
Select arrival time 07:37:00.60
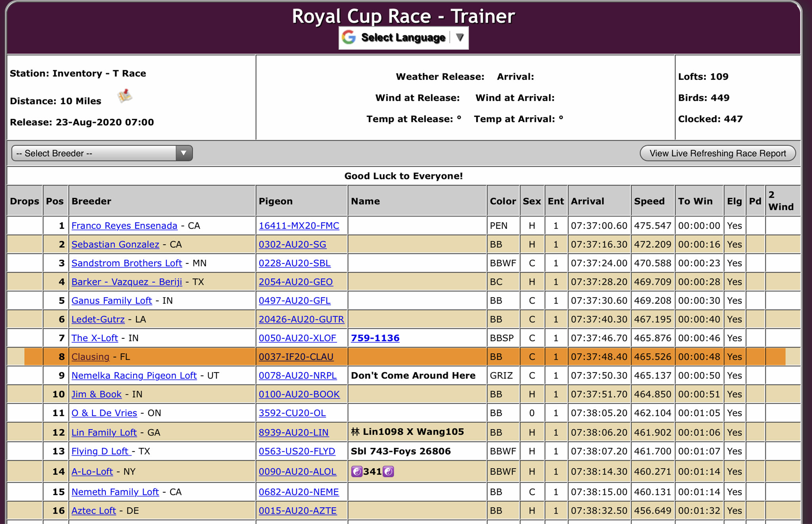click(599, 226)
